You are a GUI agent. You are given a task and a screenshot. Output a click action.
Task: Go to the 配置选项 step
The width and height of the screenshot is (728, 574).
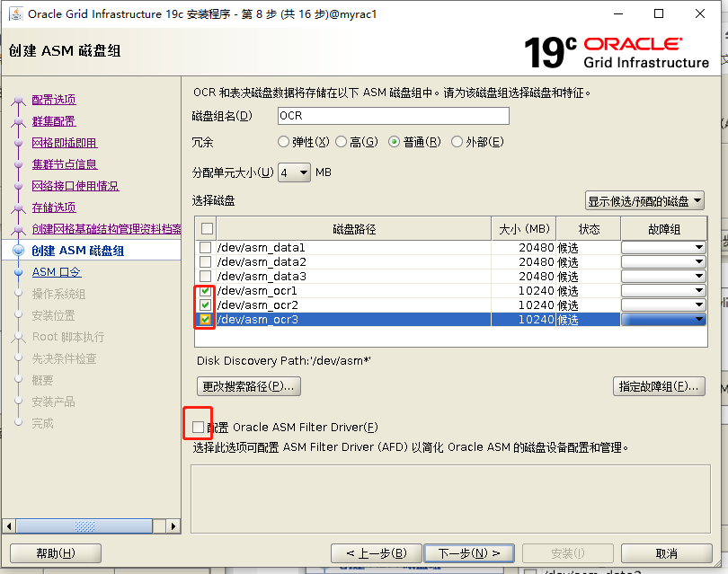[54, 100]
